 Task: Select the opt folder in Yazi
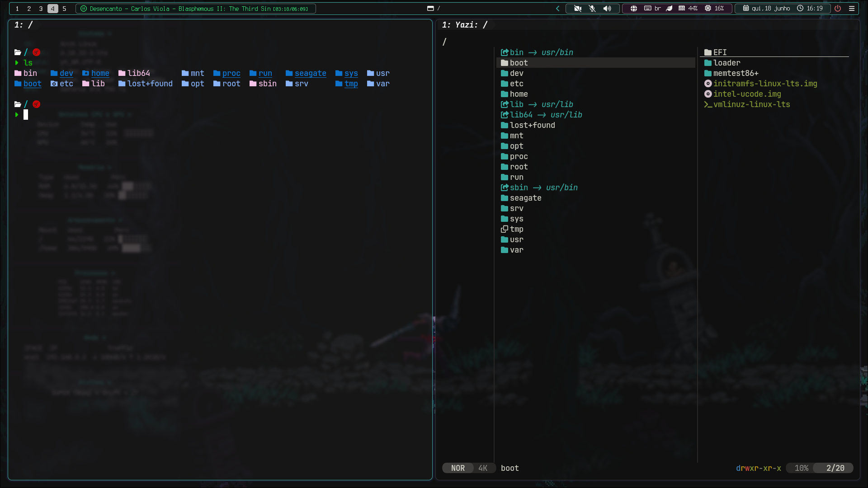tap(596, 146)
